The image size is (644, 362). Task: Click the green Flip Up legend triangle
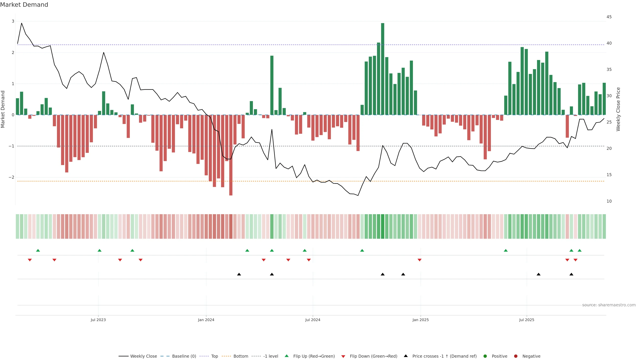286,356
